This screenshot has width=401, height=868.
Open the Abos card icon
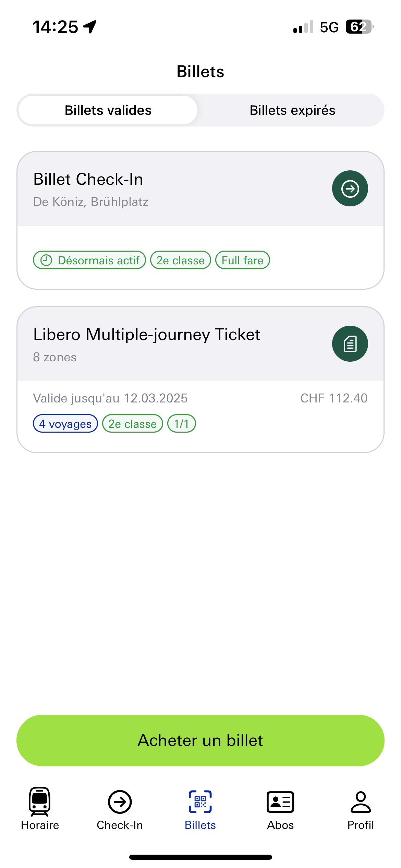coord(280,802)
